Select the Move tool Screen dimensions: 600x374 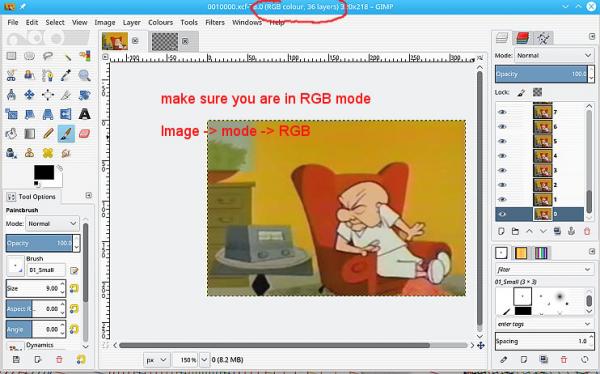click(29, 95)
